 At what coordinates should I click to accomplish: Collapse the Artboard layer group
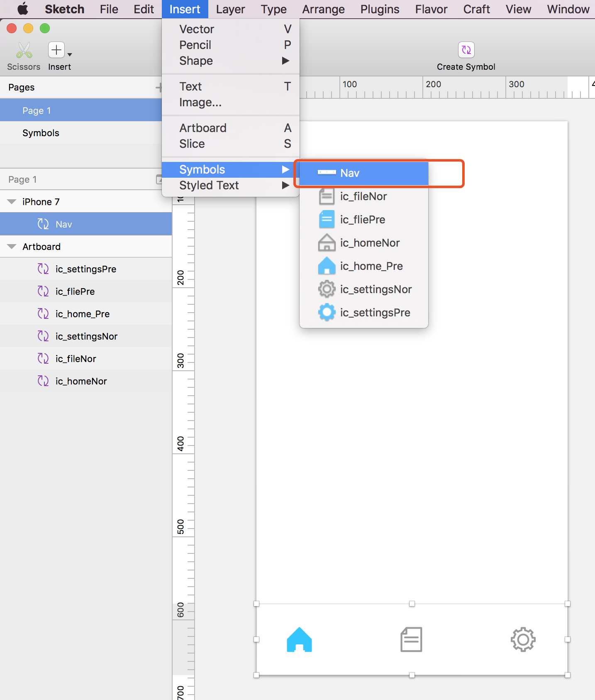12,247
